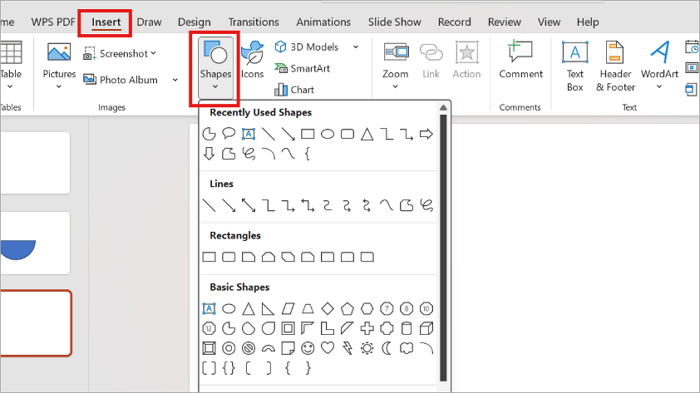Image resolution: width=700 pixels, height=393 pixels.
Task: Open Header & Footer
Action: point(615,67)
